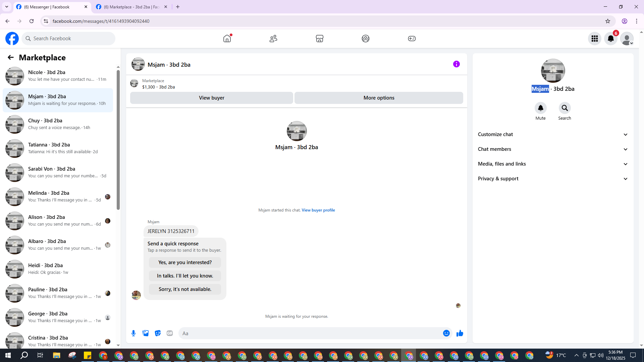Open Tatianna 3bd 2ba conversation
The width and height of the screenshot is (644, 362).
[x=58, y=148]
